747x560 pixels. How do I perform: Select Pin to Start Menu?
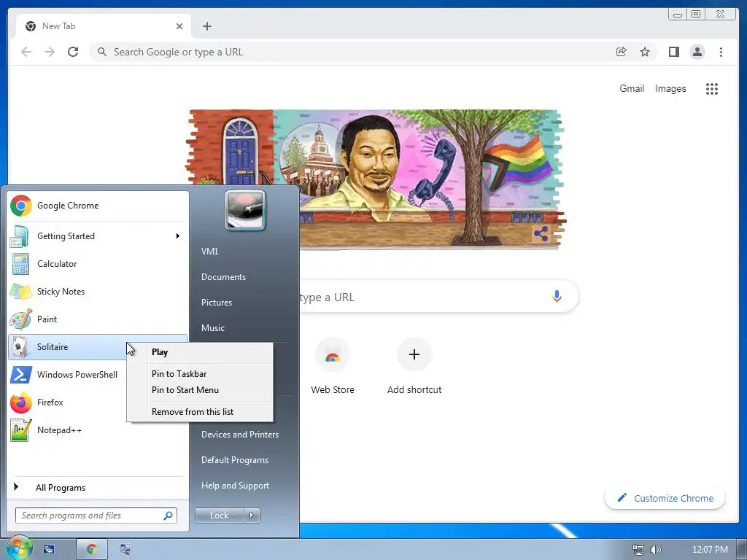(x=200, y=390)
